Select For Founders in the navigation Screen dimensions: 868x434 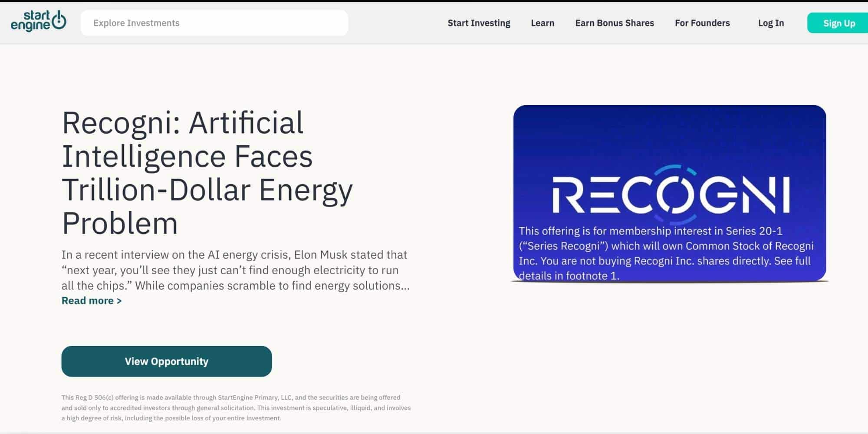point(702,23)
